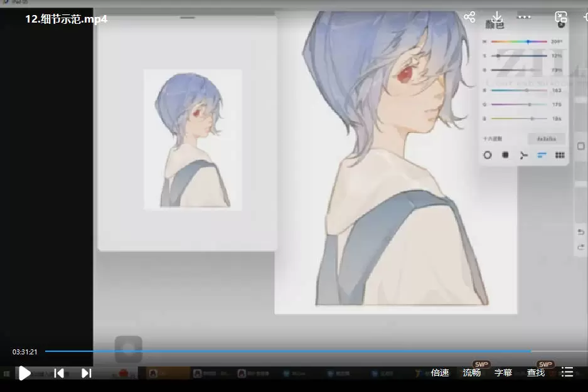
Task: Click the 查找 search button
Action: (x=535, y=373)
